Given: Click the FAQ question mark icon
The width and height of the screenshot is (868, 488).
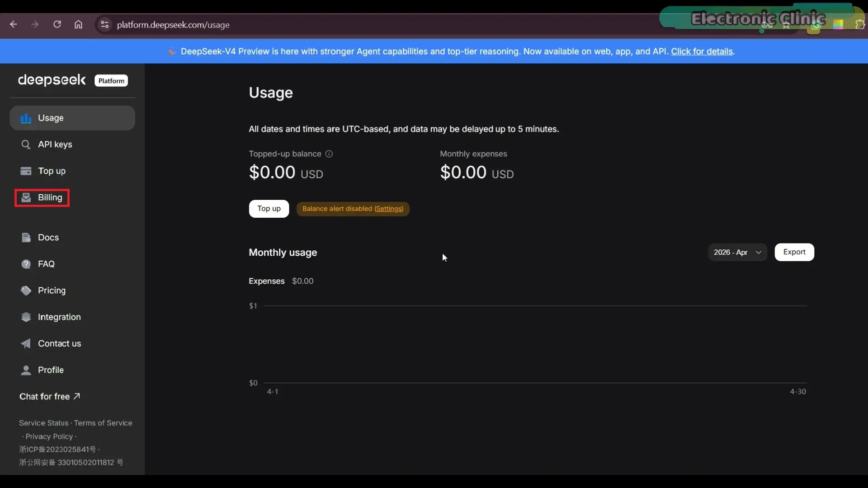Looking at the screenshot, I should coord(26,264).
